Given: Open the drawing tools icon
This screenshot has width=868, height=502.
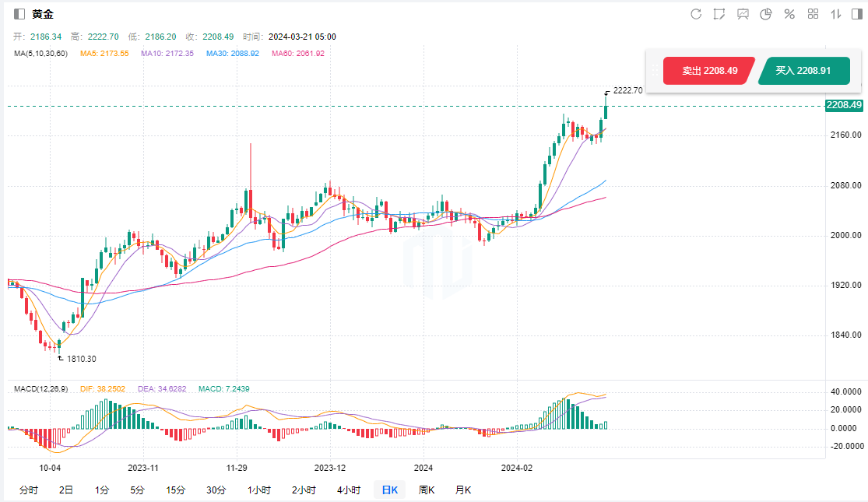Looking at the screenshot, I should pos(719,14).
